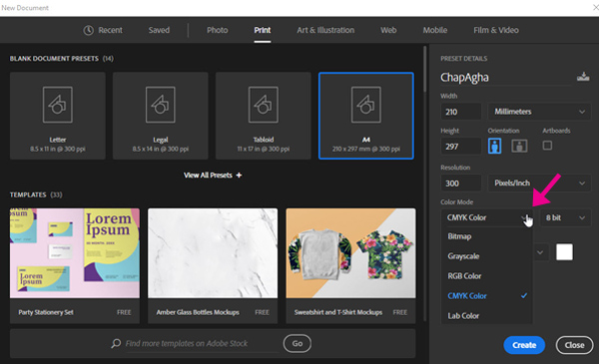Click the Create button
The image size is (599, 364).
pos(524,345)
